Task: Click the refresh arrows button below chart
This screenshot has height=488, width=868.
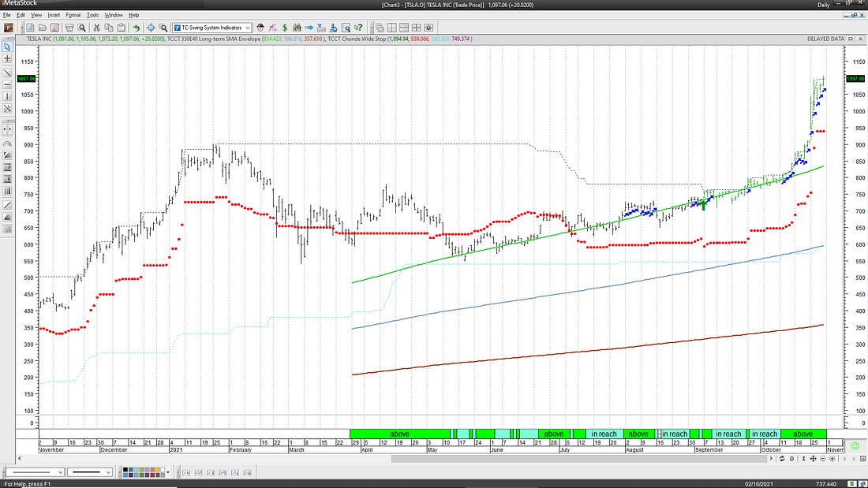Action: 782,459
